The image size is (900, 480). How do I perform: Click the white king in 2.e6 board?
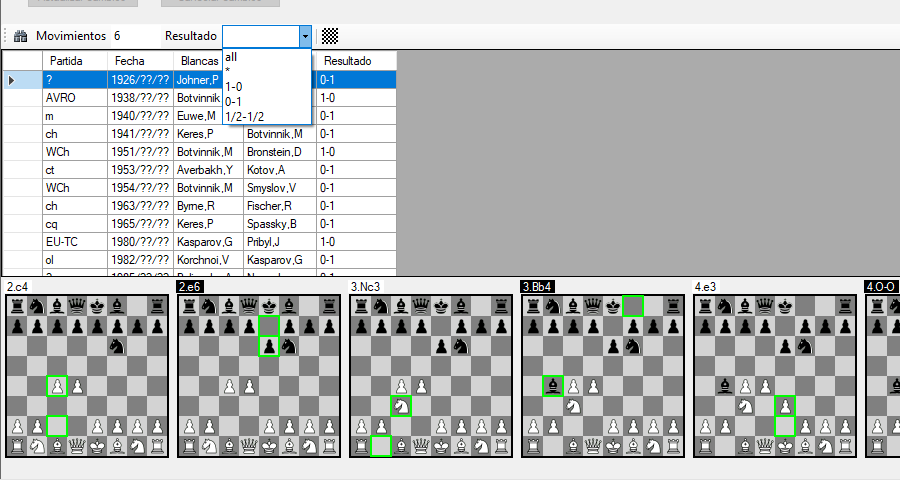(x=269, y=446)
